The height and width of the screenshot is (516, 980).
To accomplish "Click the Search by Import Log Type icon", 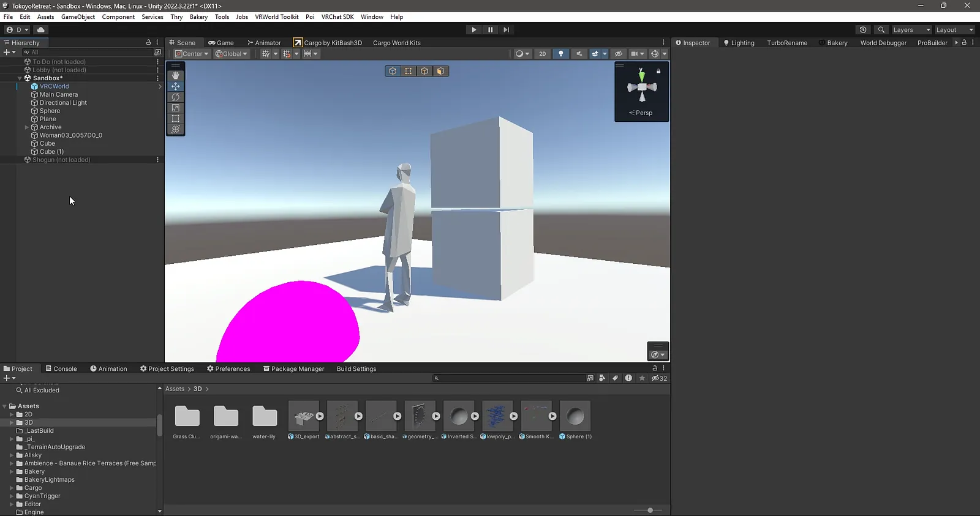I will click(x=628, y=378).
